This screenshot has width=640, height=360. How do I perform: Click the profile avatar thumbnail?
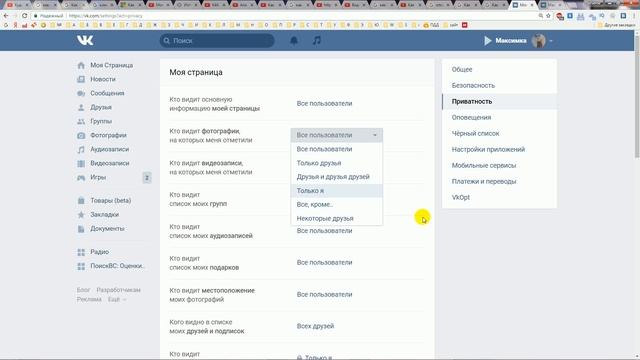click(x=539, y=40)
